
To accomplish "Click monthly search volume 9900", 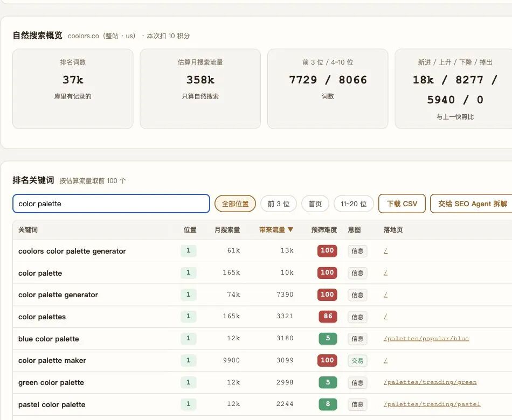I will (x=232, y=360).
